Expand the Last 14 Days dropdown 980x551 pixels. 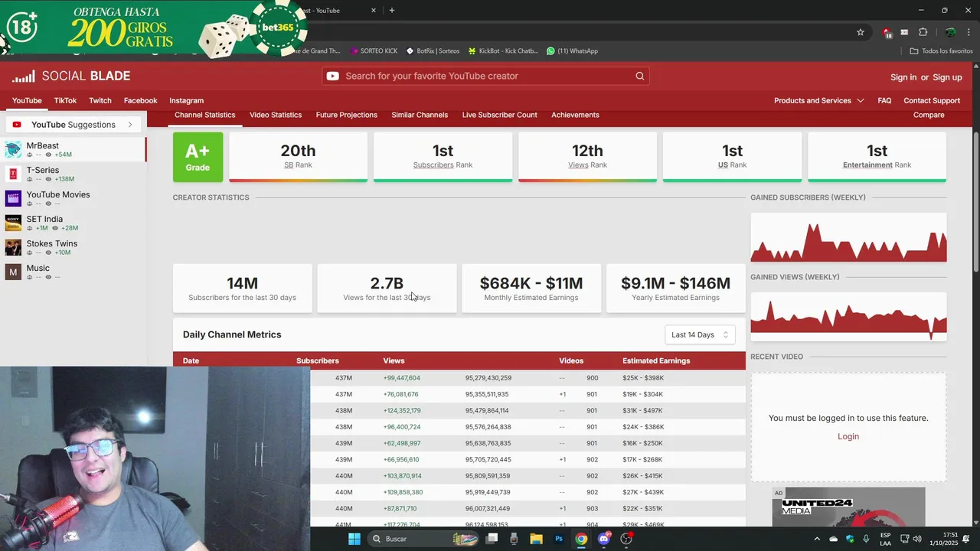coord(700,334)
